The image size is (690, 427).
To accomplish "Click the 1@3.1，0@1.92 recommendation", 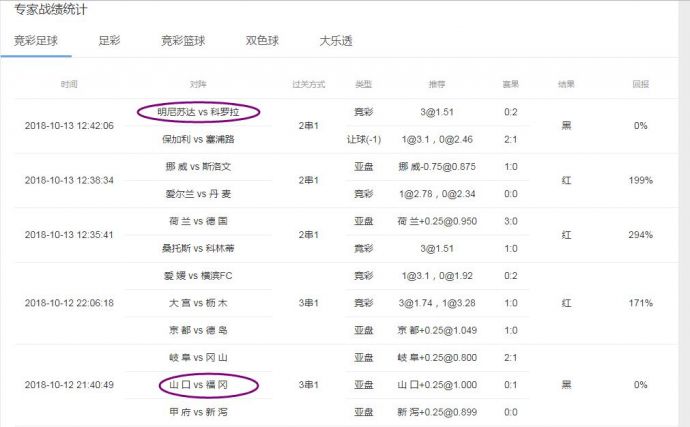I will pyautogui.click(x=437, y=276).
